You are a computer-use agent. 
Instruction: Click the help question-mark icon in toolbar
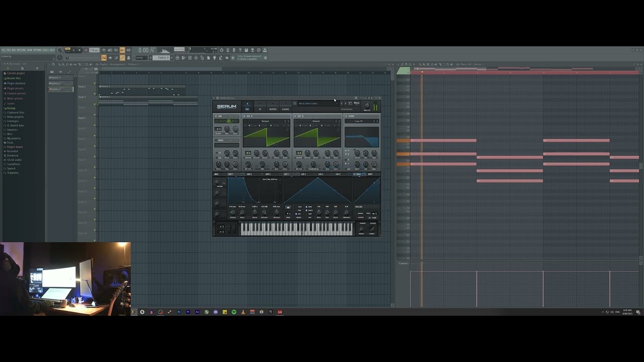coord(240,50)
